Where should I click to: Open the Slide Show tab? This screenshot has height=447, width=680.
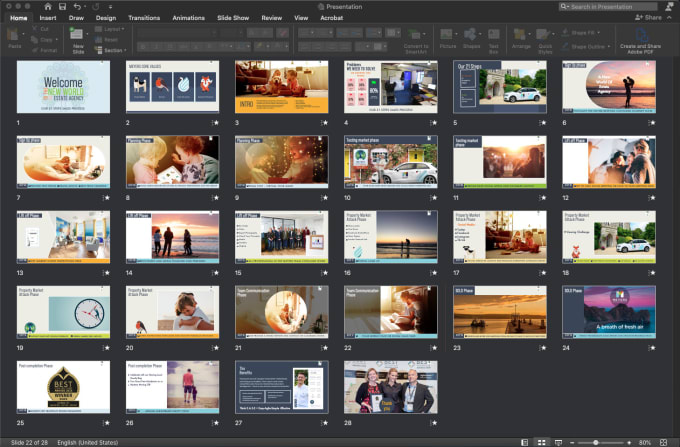click(x=233, y=18)
